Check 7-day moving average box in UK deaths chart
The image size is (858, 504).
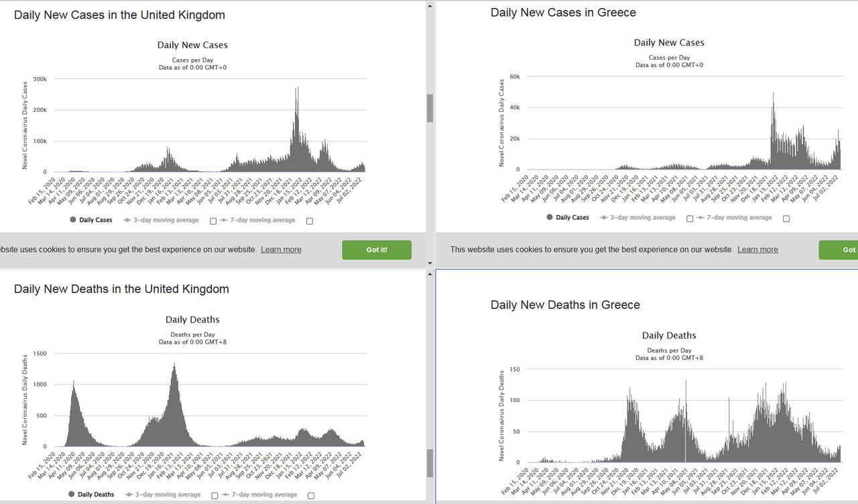pos(311,495)
